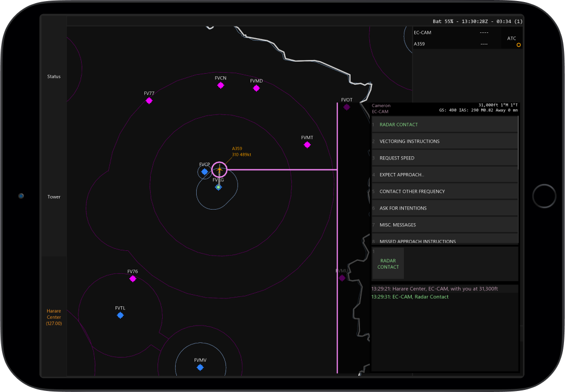The height and width of the screenshot is (392, 565).
Task: Click the FV76 magenta waypoint diamond
Action: 133,279
